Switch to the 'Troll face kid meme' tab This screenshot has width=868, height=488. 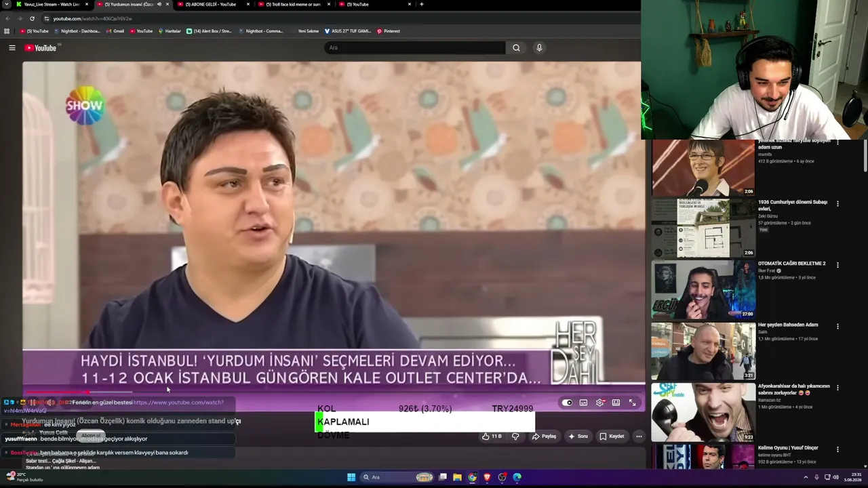[x=294, y=4]
